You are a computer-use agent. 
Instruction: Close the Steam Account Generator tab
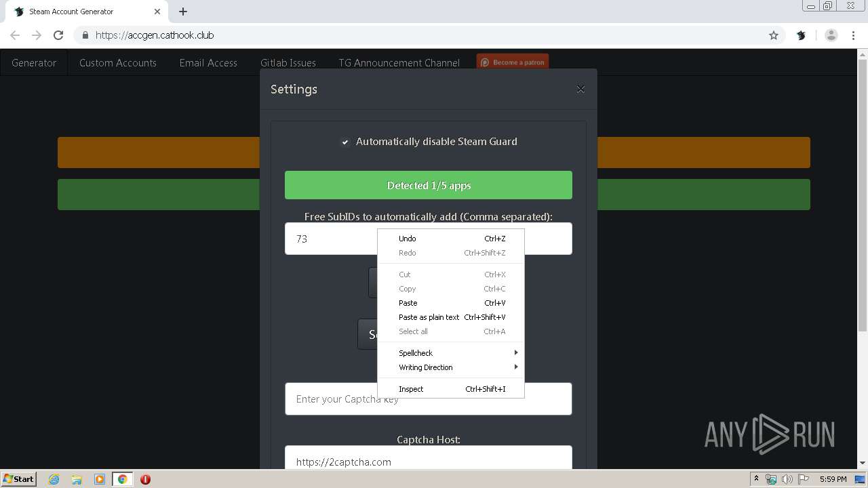click(x=157, y=12)
